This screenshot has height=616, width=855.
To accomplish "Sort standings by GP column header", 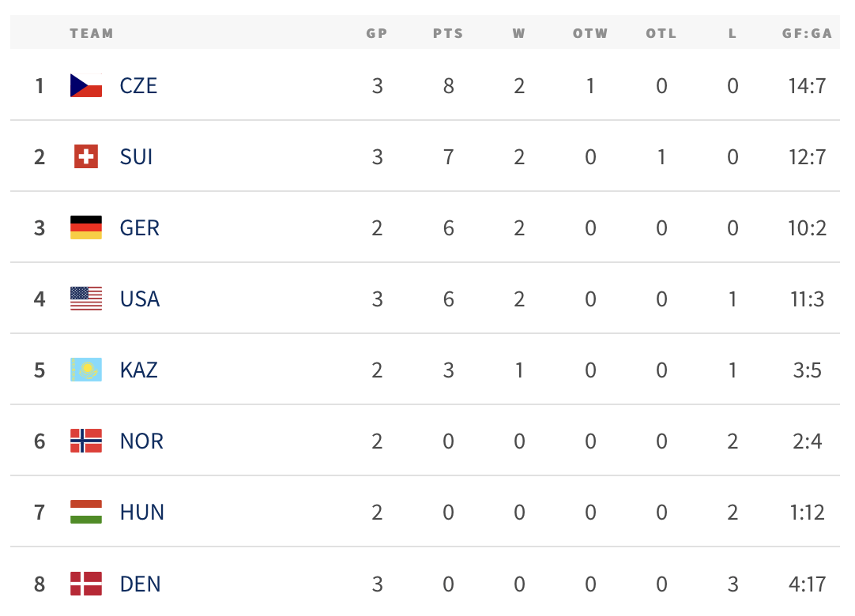I will click(x=377, y=33).
